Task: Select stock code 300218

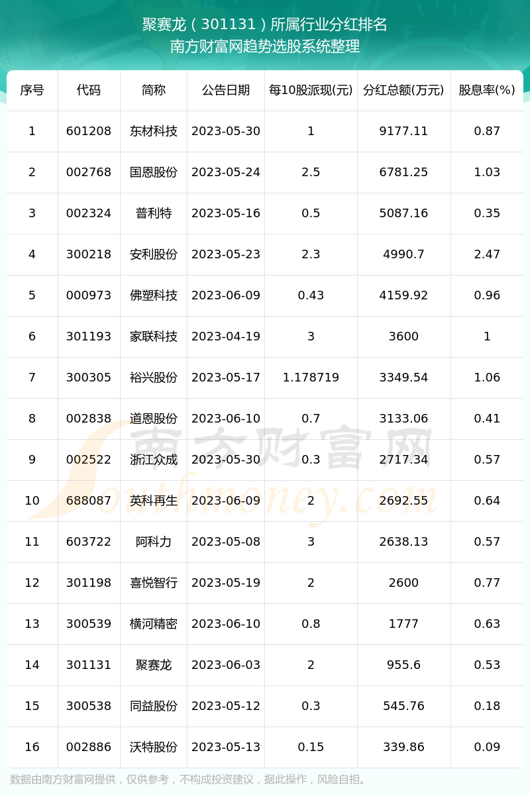Action: click(x=89, y=254)
